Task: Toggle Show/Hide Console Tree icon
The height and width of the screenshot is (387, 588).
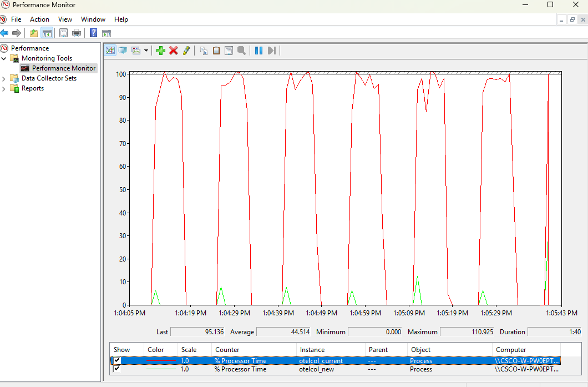Action: [x=47, y=33]
